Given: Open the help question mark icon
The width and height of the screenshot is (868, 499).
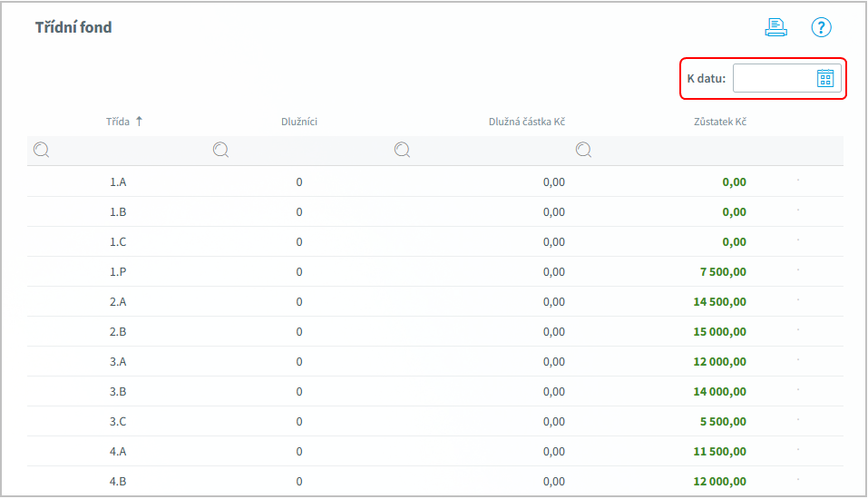Looking at the screenshot, I should tap(821, 26).
